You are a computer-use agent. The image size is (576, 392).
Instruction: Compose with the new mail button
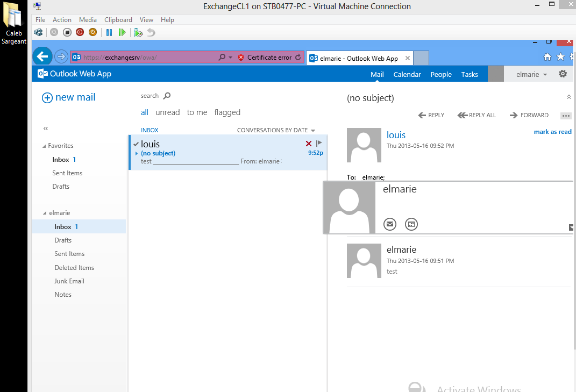pos(69,97)
